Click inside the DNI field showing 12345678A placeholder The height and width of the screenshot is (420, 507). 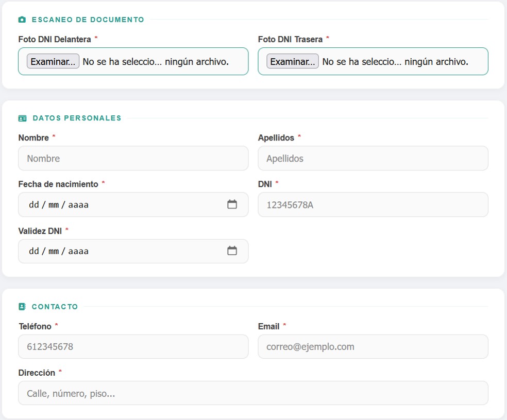pos(373,204)
